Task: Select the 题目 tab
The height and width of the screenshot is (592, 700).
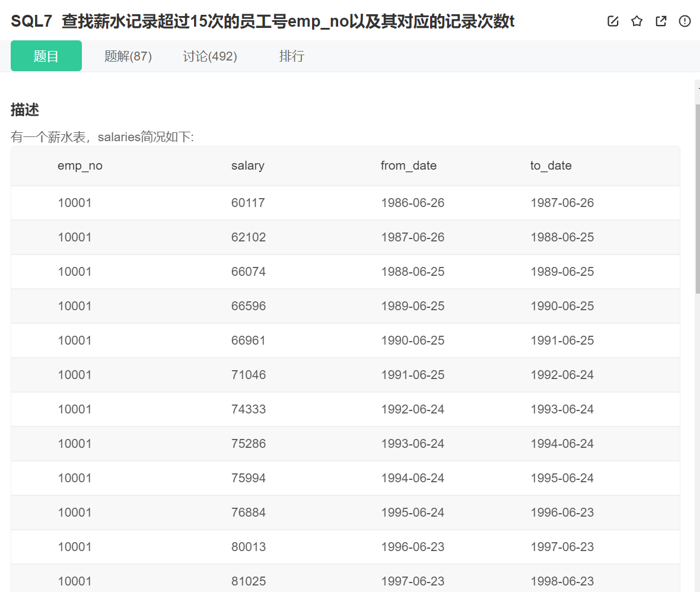Action: tap(46, 56)
